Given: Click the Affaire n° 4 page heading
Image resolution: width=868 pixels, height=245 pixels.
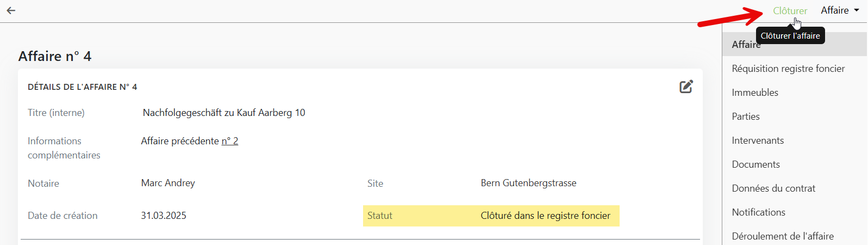Looking at the screenshot, I should coord(55,56).
